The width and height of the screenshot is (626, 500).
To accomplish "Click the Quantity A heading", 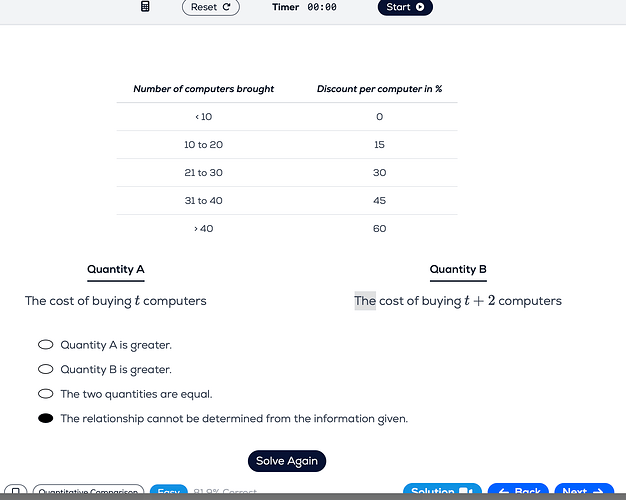I will (x=116, y=270).
